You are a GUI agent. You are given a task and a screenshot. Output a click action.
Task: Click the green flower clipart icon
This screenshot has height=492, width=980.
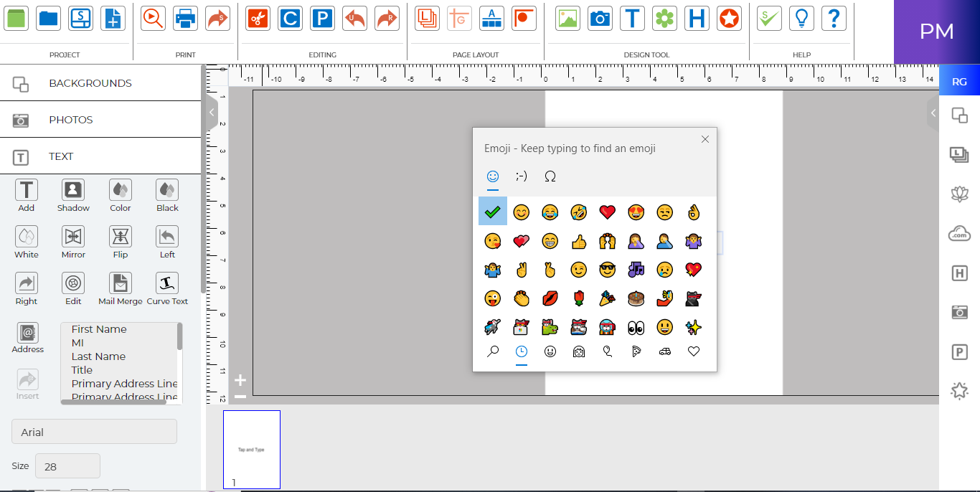pos(664,18)
